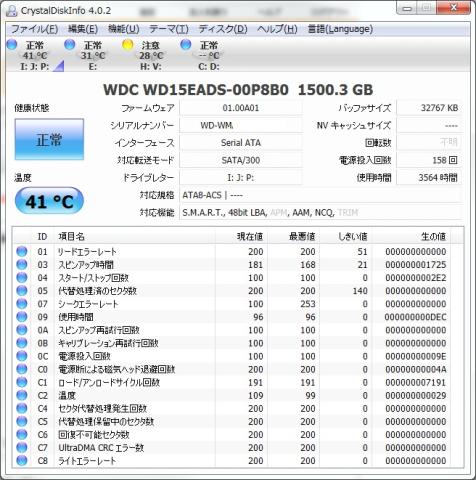This screenshot has height=480, width=476.
Task: Click the ATA8-ACS standard field
Action: (x=321, y=195)
